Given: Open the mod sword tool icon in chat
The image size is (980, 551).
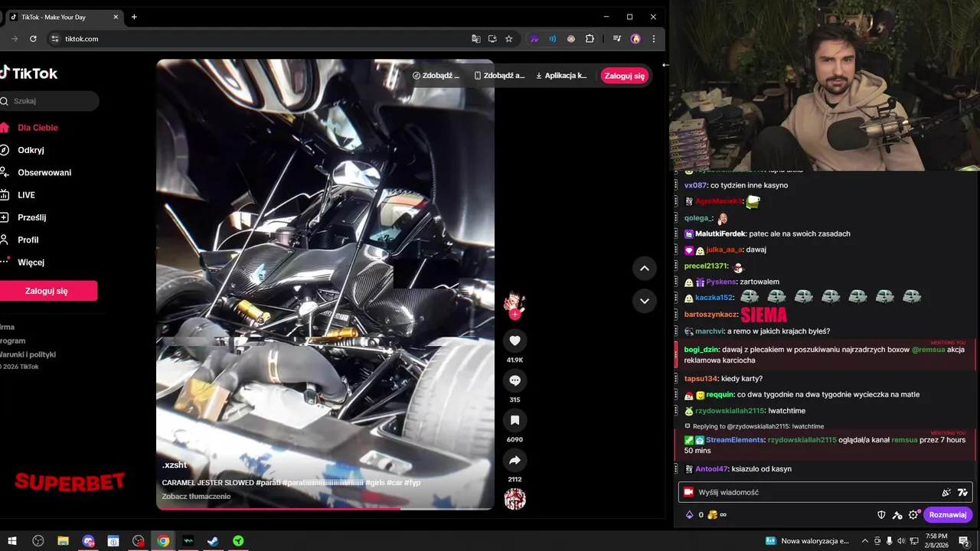Looking at the screenshot, I should (x=897, y=515).
